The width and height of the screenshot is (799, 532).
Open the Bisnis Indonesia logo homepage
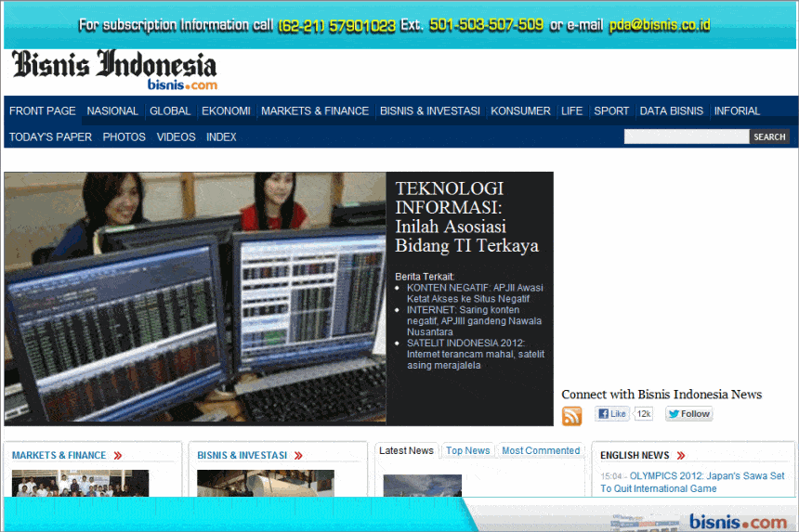coord(114,70)
